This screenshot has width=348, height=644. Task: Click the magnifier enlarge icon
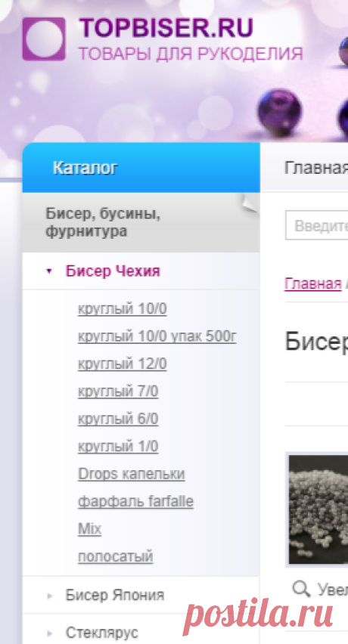tap(301, 589)
